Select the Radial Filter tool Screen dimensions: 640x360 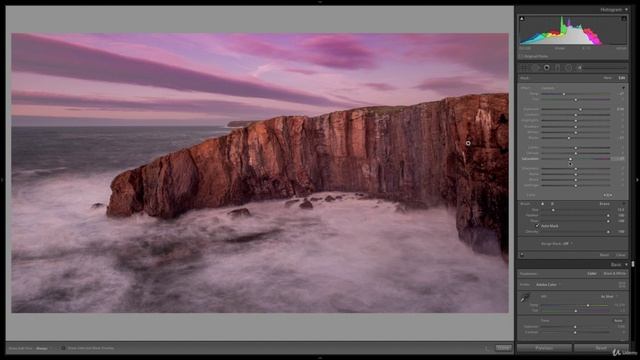[569, 68]
